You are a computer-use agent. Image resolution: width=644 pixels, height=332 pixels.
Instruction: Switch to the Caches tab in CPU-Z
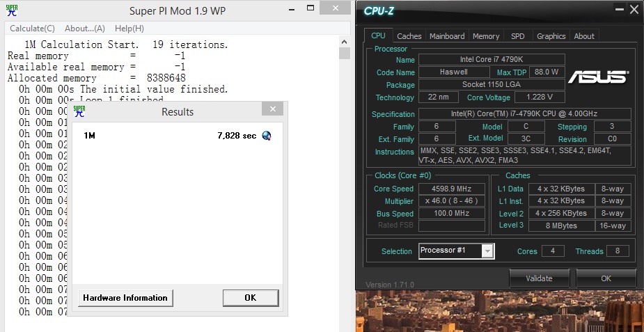[x=409, y=36]
